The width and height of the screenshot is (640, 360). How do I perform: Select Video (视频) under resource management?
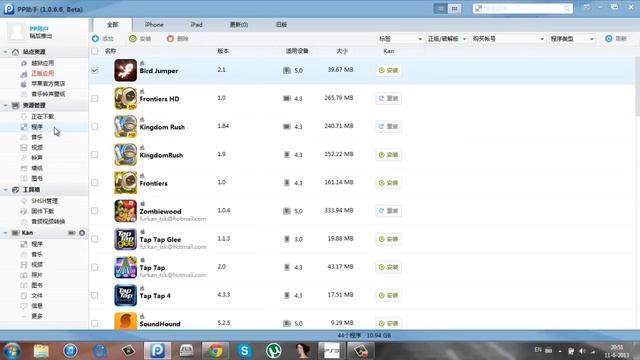37,147
